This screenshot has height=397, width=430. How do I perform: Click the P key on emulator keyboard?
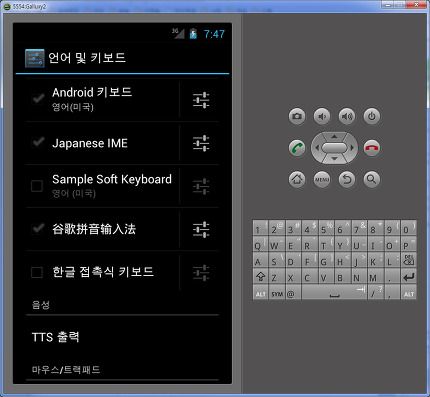click(408, 245)
